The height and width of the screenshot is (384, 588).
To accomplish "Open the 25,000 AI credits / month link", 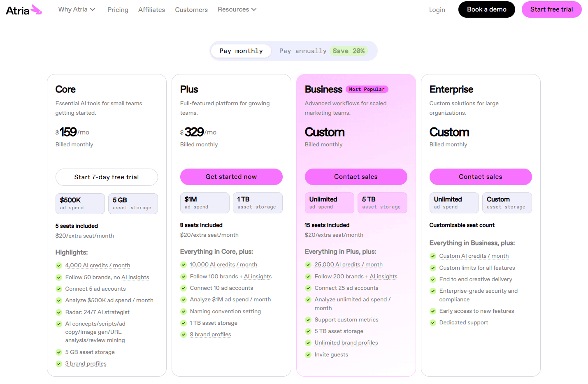I will (x=349, y=265).
